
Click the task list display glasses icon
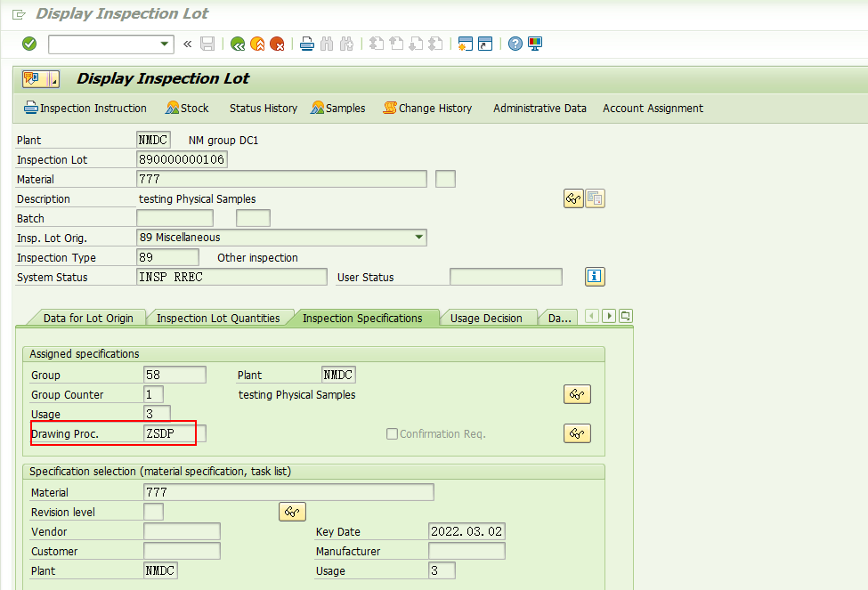577,394
